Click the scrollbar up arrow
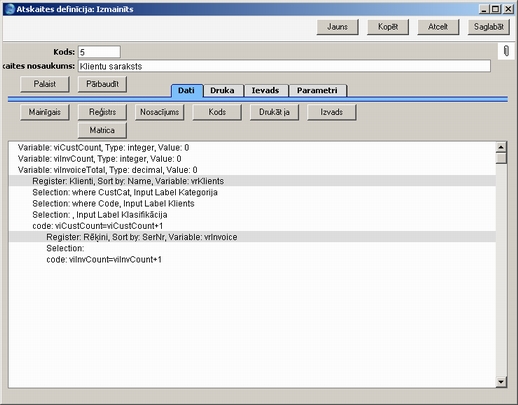The image size is (518, 405). pos(501,147)
